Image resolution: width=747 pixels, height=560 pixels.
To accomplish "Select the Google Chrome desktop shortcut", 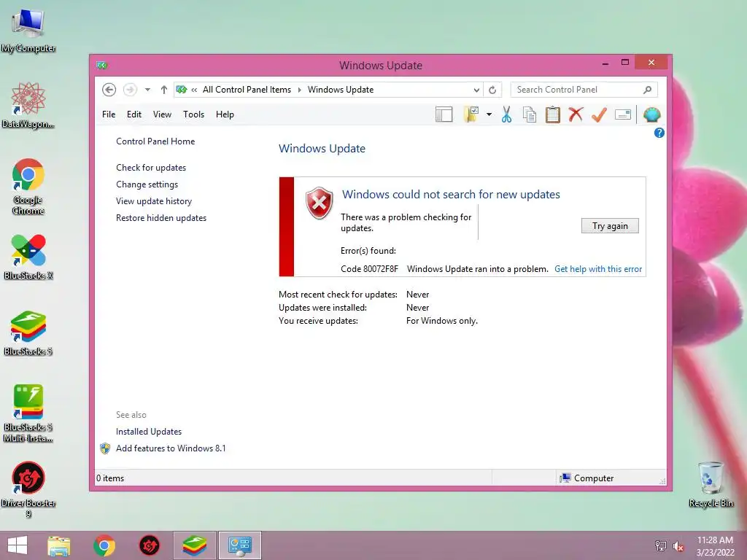I will [x=28, y=187].
